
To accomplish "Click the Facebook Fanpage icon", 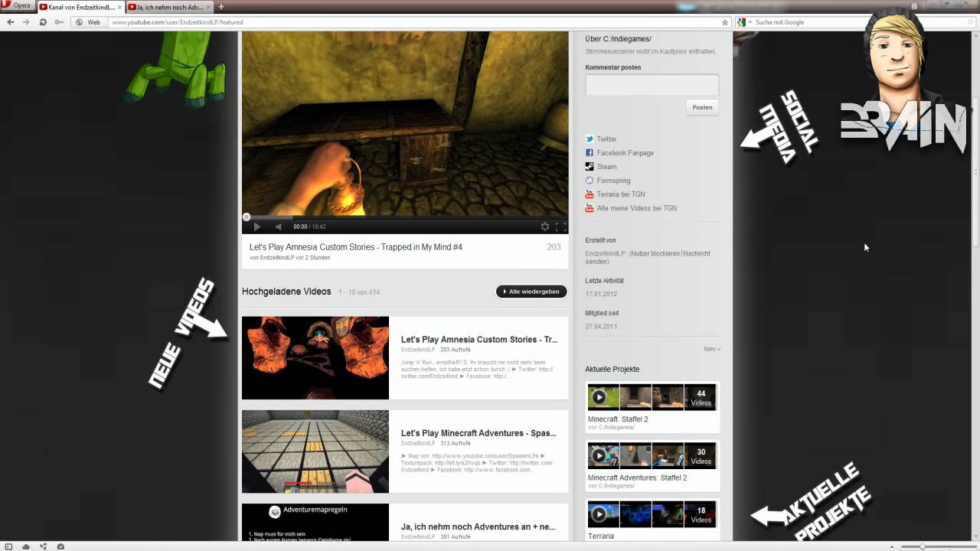I will tap(590, 153).
